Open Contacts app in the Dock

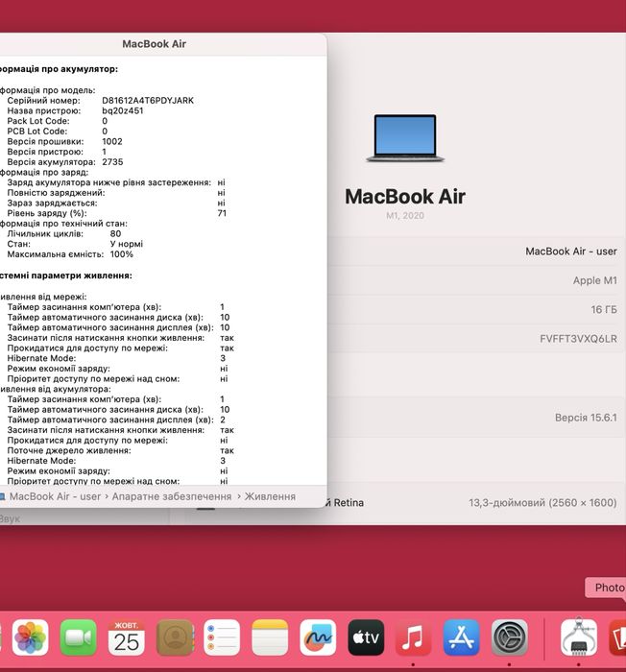coord(175,637)
